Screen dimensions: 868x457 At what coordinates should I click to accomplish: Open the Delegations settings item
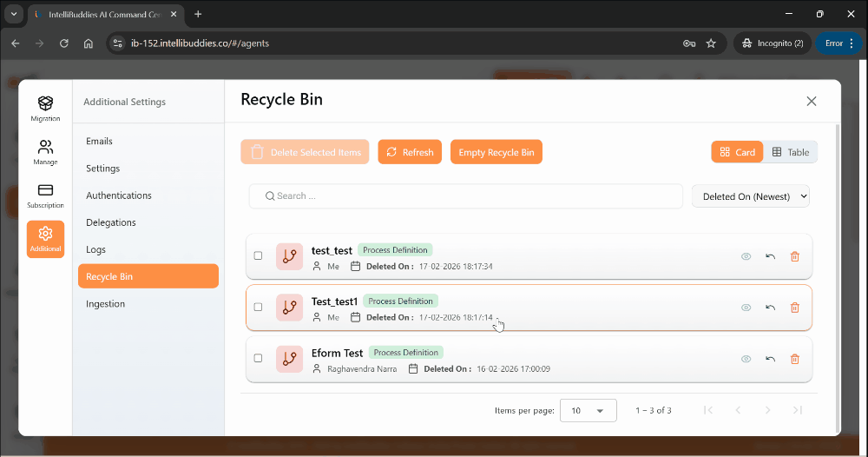tap(111, 222)
